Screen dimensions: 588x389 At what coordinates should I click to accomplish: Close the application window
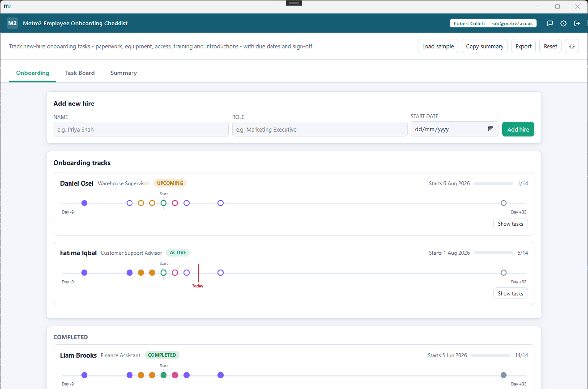point(577,7)
